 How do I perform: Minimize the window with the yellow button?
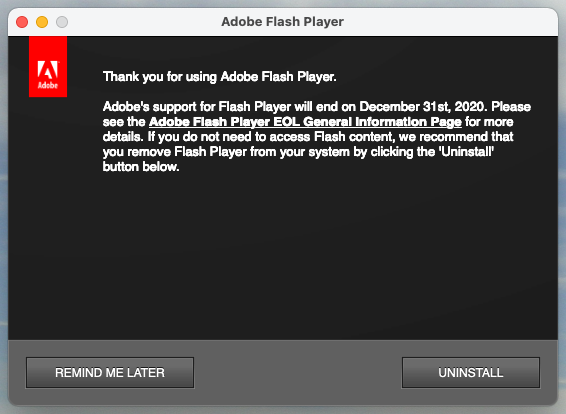point(42,22)
